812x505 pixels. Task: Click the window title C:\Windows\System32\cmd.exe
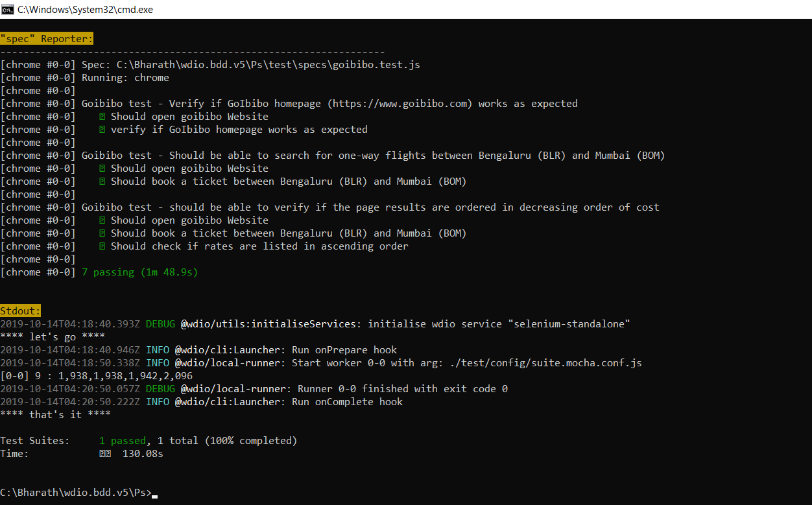click(85, 10)
